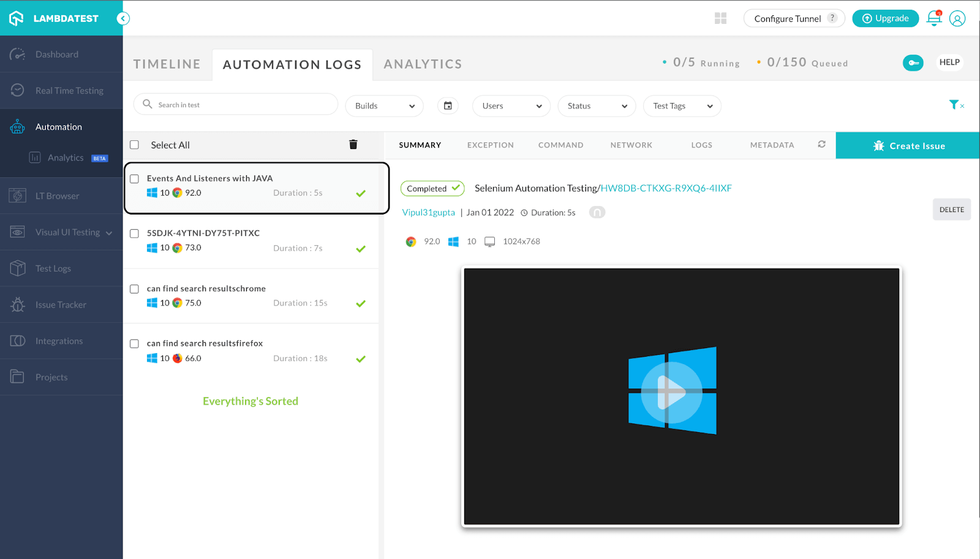
Task: Open the Issue Tracker from the sidebar
Action: pyautogui.click(x=60, y=304)
